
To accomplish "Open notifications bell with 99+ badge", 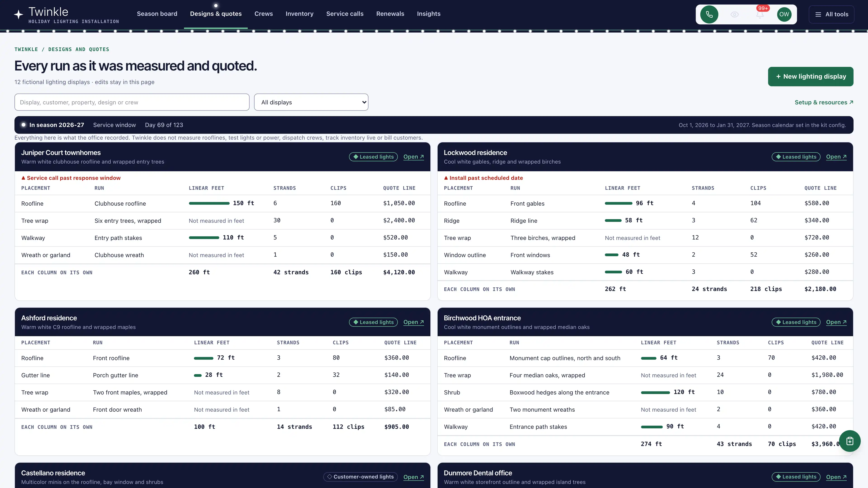I will (x=760, y=14).
